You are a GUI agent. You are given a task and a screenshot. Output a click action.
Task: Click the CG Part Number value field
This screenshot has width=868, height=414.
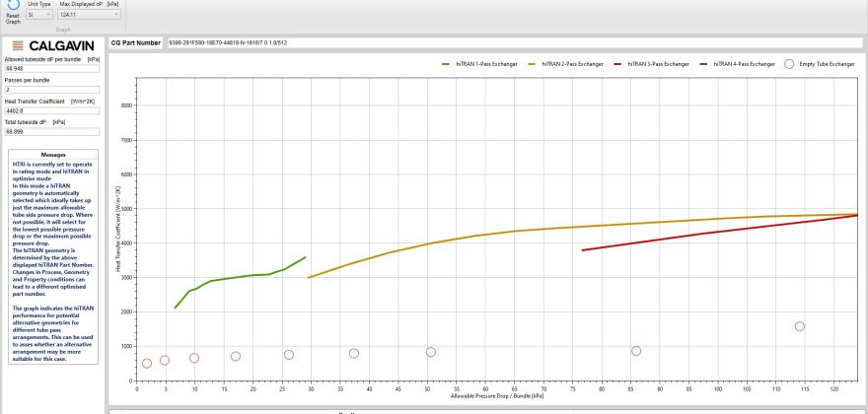click(514, 42)
